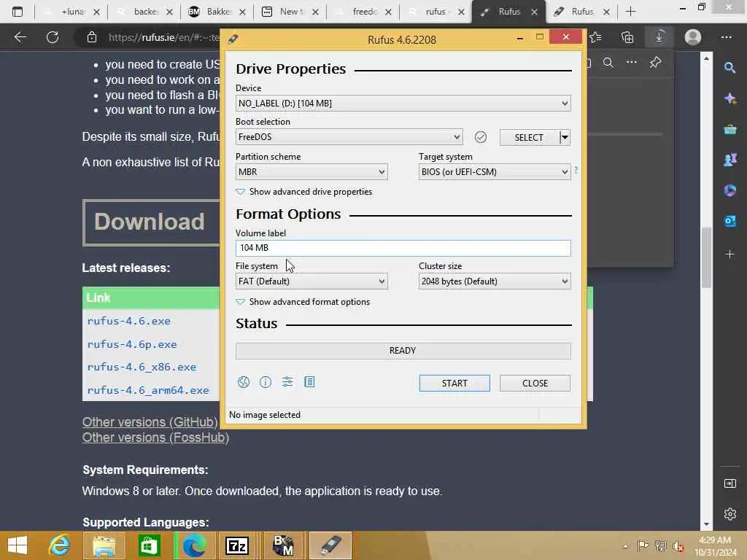Open the Copilot sparkle icon in sidebar
Viewport: 747px width, 560px height.
click(x=729, y=98)
